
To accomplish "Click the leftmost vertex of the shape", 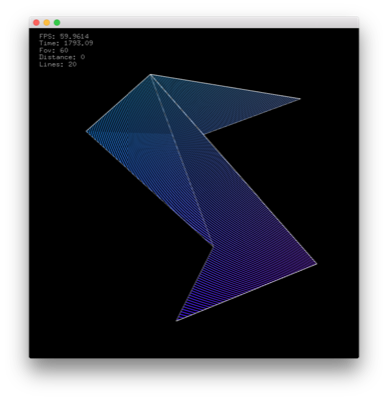I will (x=87, y=131).
